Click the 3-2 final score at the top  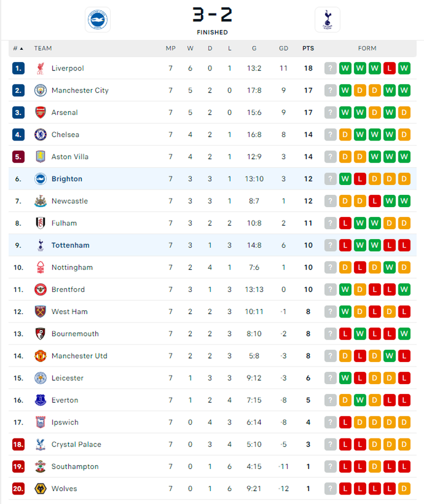[x=212, y=15]
